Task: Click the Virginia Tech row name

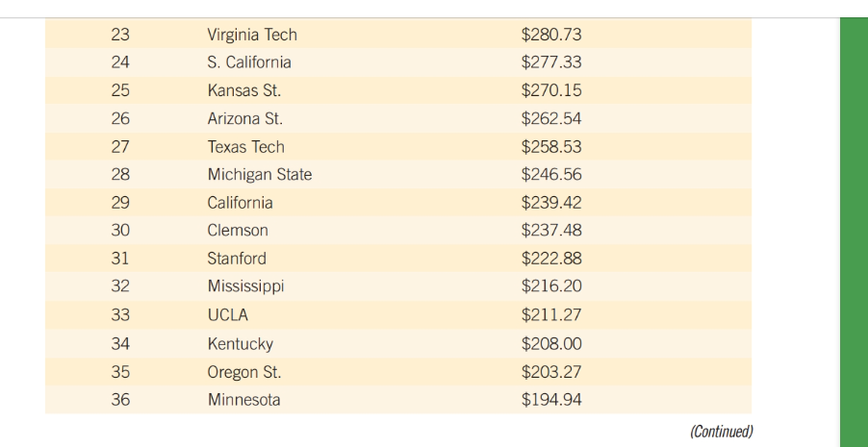Action: [x=252, y=35]
